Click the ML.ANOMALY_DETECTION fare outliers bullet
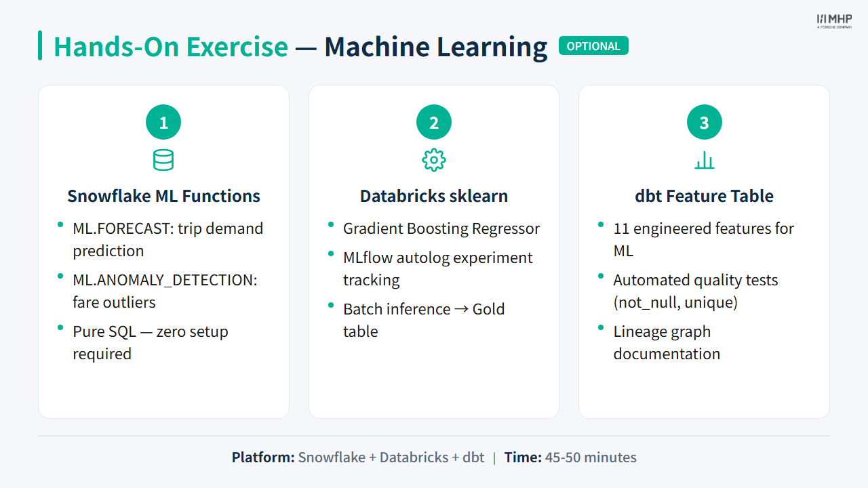 [165, 291]
